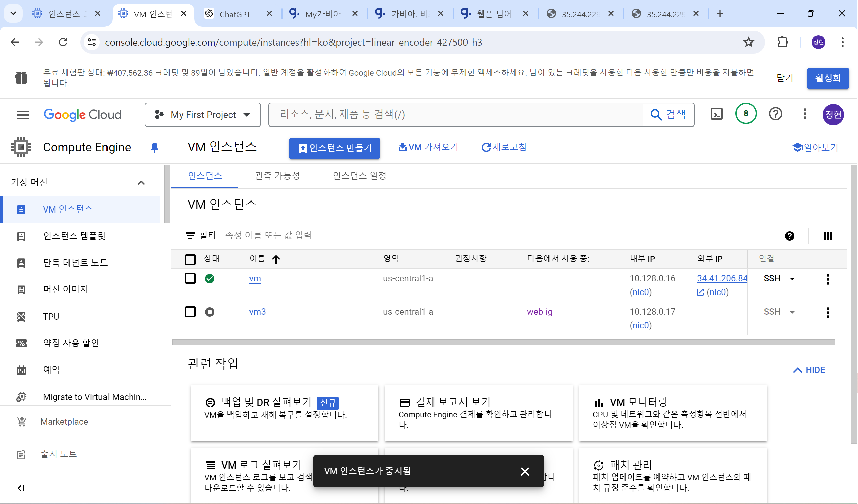Viewport: 858px width, 504px height.
Task: Open 머신 이미지 in the sidebar
Action: pos(65,289)
